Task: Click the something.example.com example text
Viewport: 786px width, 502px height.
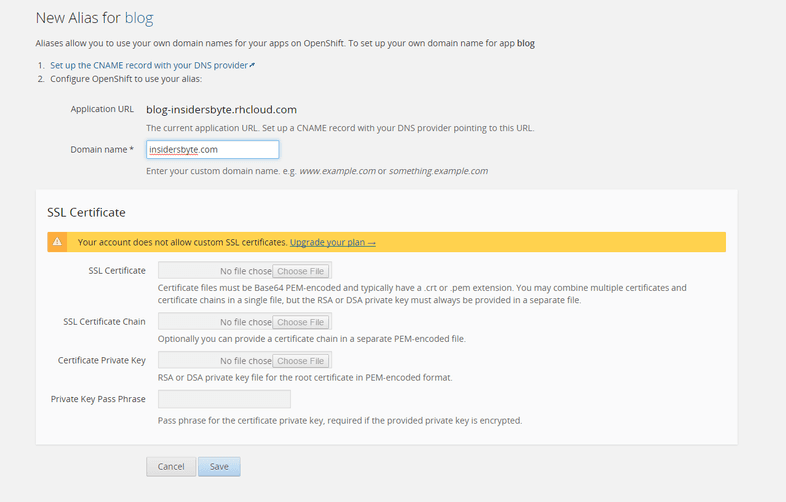Action: [438, 171]
